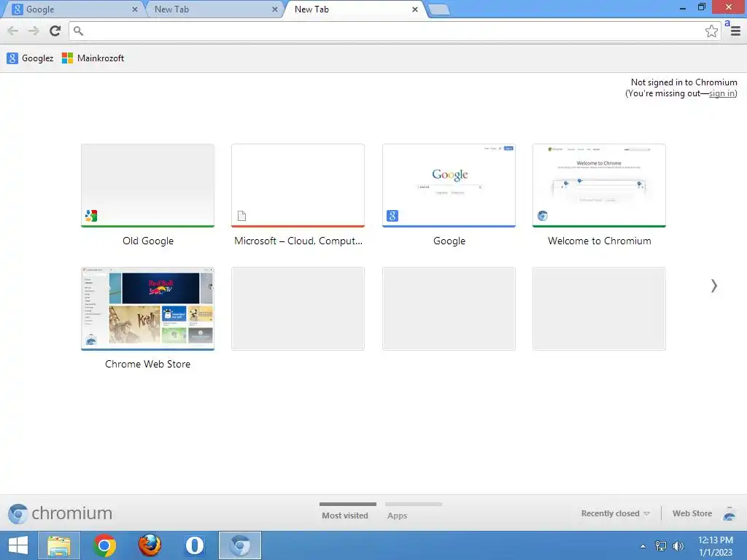Reload the current page
747x560 pixels.
coord(55,31)
